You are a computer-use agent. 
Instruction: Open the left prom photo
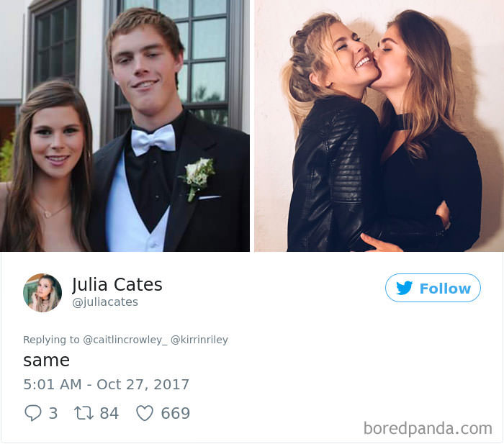coord(125,126)
